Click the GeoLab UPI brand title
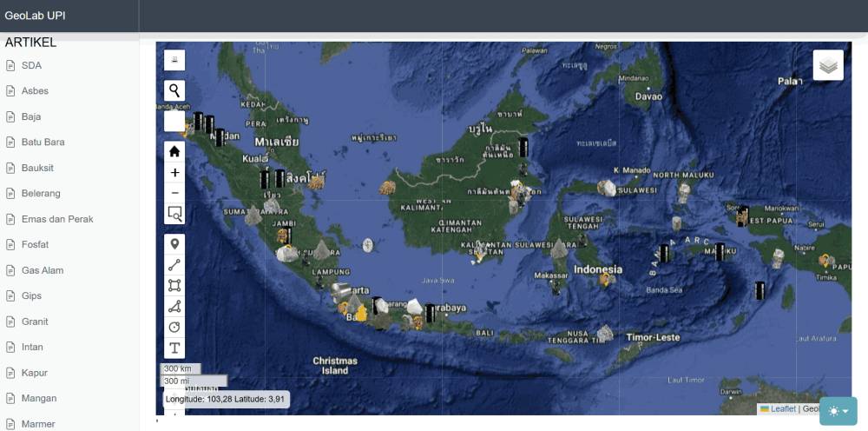This screenshot has width=868, height=431. (35, 16)
